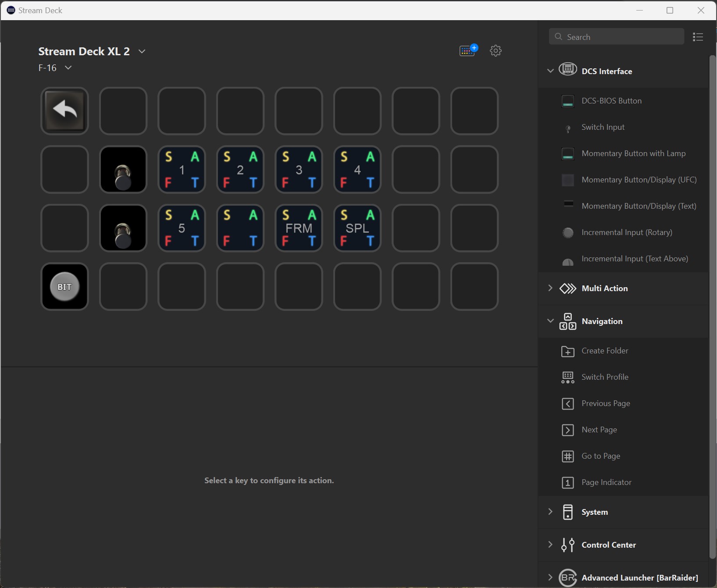
Task: Click the Incremental Input (Rotary) action
Action: click(x=627, y=232)
